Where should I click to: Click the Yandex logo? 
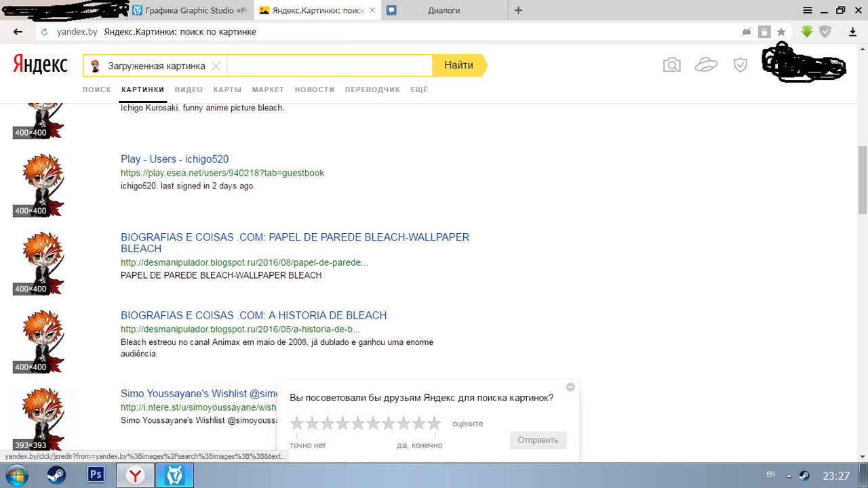[x=40, y=65]
